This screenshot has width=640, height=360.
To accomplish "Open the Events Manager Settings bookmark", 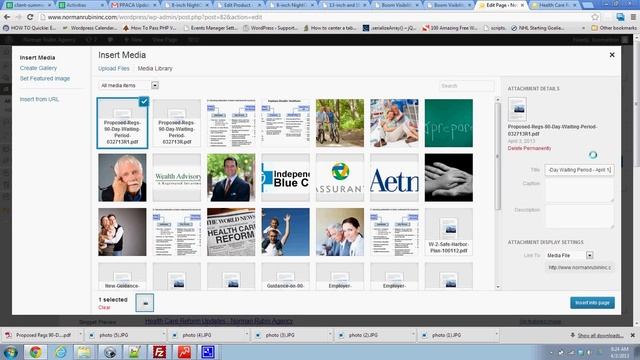I will 211,28.
